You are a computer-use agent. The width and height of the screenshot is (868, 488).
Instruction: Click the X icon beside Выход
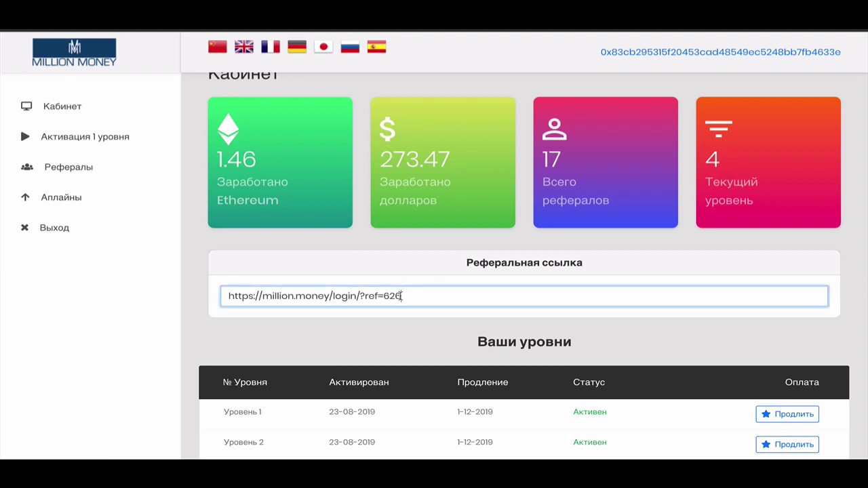tap(24, 228)
